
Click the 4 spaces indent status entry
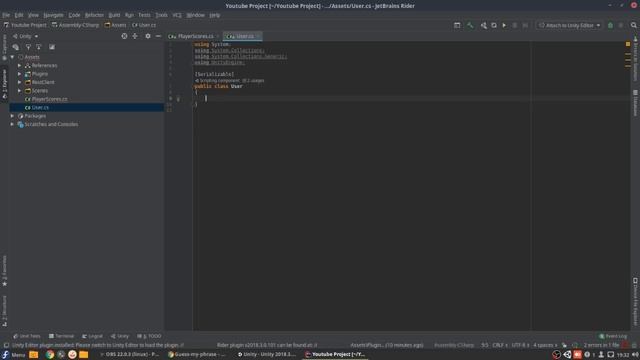tap(545, 345)
